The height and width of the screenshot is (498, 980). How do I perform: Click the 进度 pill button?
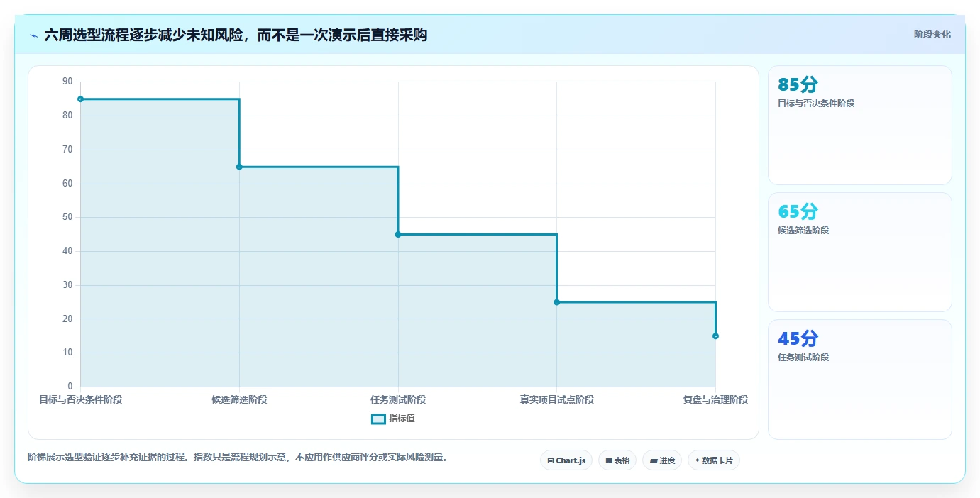pyautogui.click(x=662, y=460)
